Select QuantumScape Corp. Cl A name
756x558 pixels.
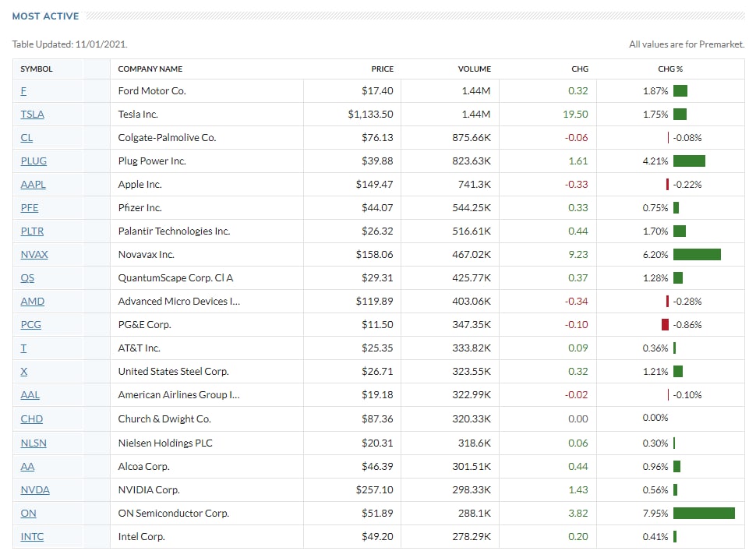tap(175, 278)
